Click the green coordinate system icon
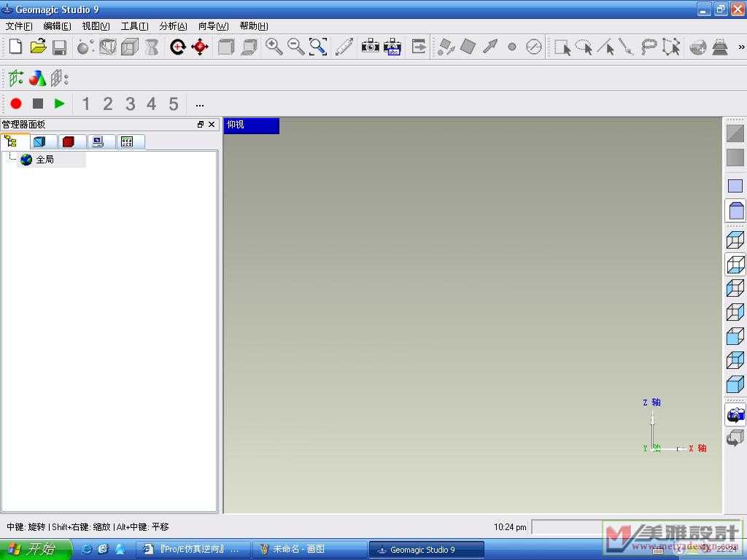This screenshot has width=747, height=560. pyautogui.click(x=16, y=77)
